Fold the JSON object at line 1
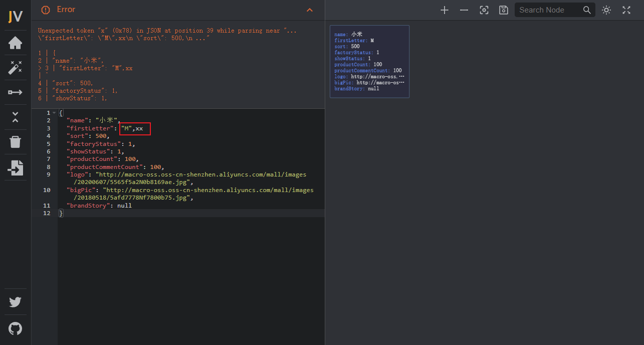Image resolution: width=644 pixels, height=345 pixels. tap(54, 113)
